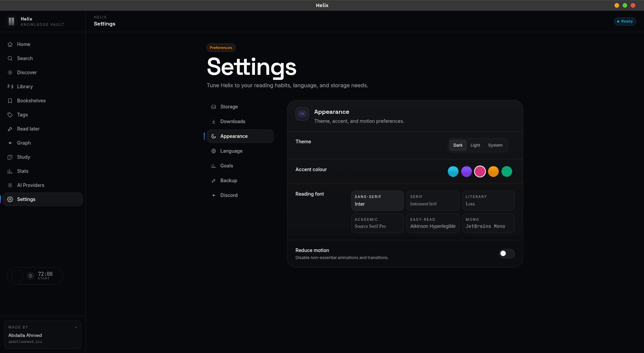The height and width of the screenshot is (353, 644).
Task: Open the Library icon in the sidebar
Action: point(10,87)
